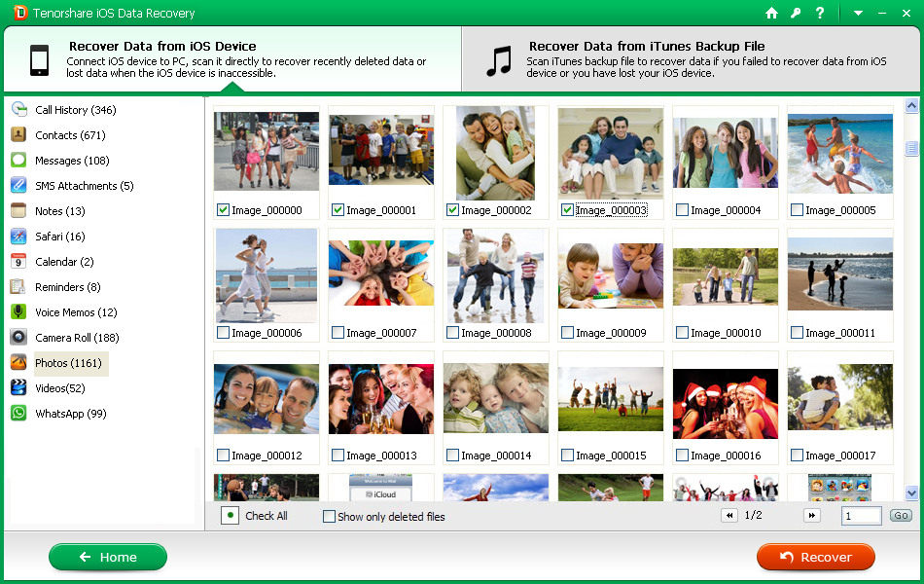Click the Notes (13) label
Image resolution: width=924 pixels, height=584 pixels.
tap(60, 211)
